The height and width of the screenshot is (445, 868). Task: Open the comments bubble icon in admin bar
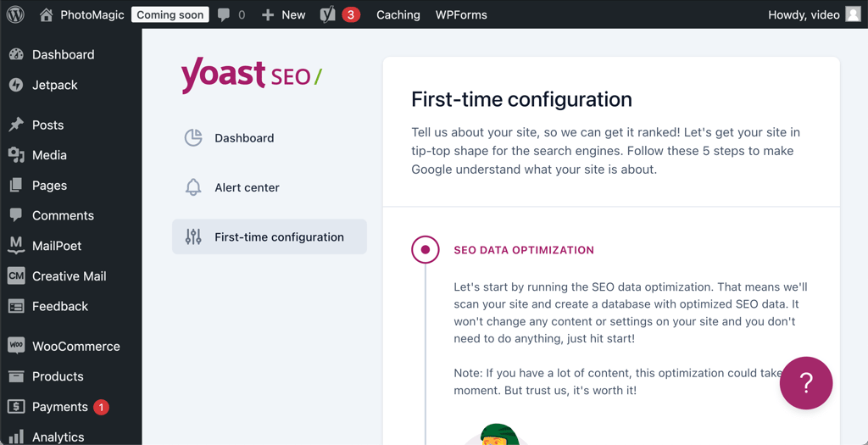pyautogui.click(x=224, y=15)
